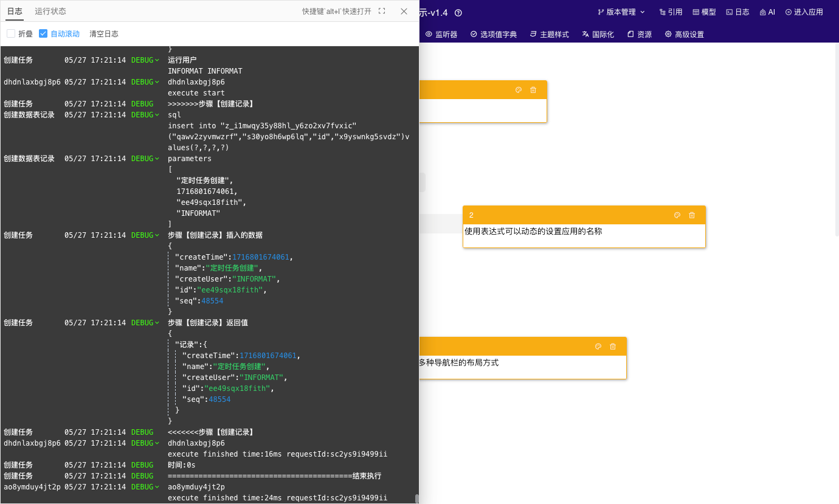The width and height of the screenshot is (839, 504).
Task: Click the help question mark icon beside v1.4
Action: coord(458,13)
